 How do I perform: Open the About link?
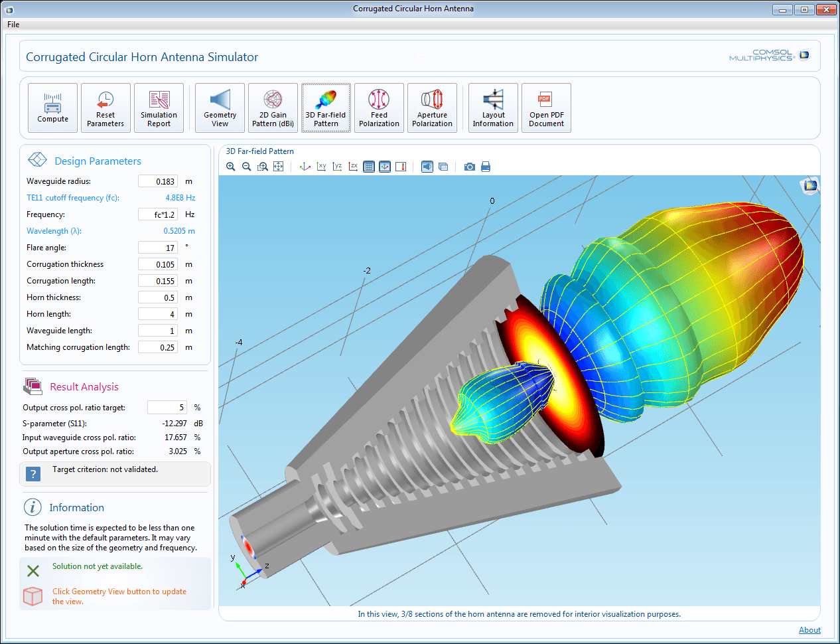click(x=809, y=630)
